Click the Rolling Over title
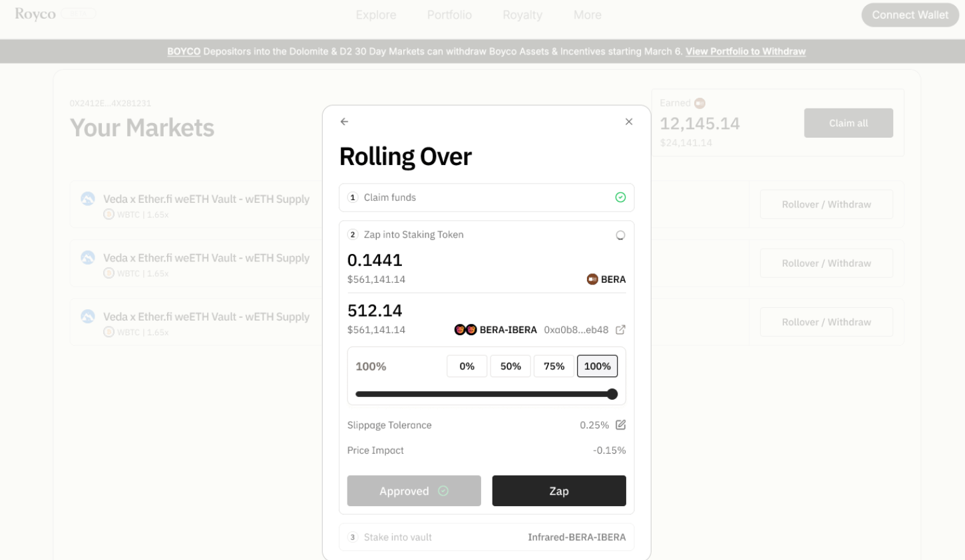The image size is (965, 560). 405,156
